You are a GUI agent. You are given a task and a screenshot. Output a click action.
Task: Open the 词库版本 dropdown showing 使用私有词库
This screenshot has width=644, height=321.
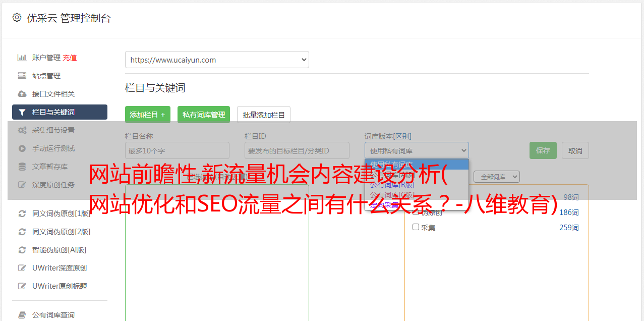[417, 150]
